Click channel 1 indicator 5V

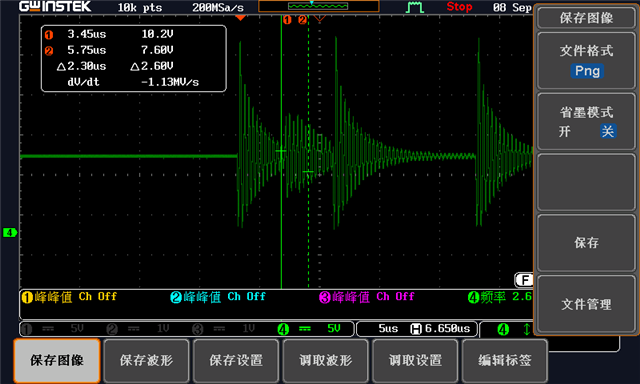(53, 329)
